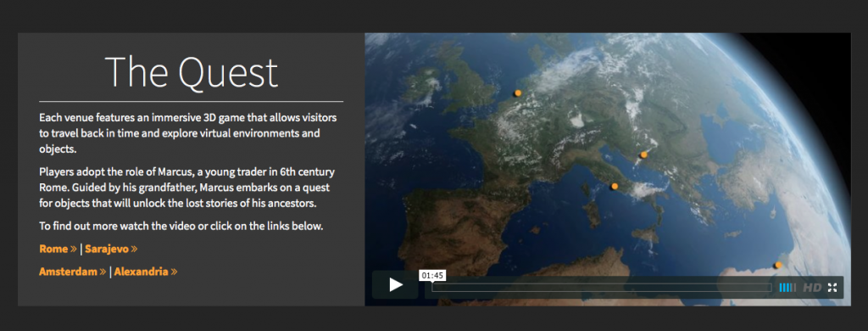Click the double chevron after Alexandria
The width and height of the screenshot is (868, 331).
[x=174, y=272]
